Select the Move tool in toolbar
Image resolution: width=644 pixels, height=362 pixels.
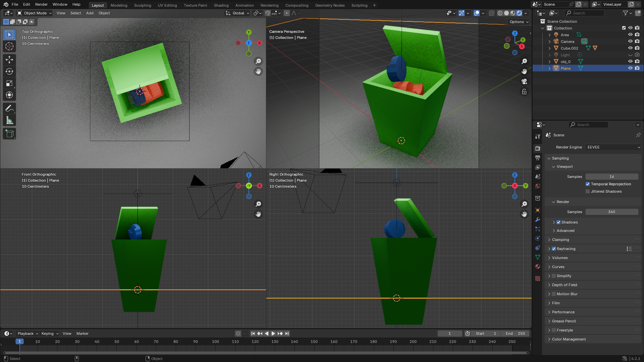pyautogui.click(x=9, y=60)
